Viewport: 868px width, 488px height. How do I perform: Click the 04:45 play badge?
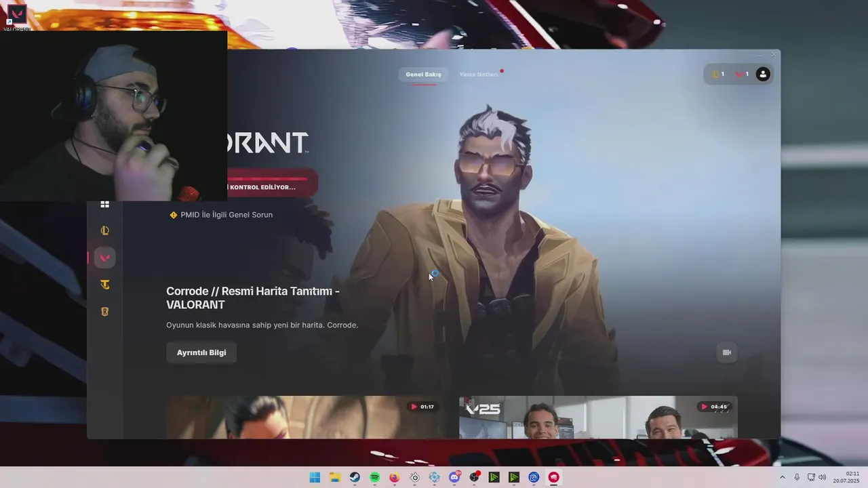point(713,407)
